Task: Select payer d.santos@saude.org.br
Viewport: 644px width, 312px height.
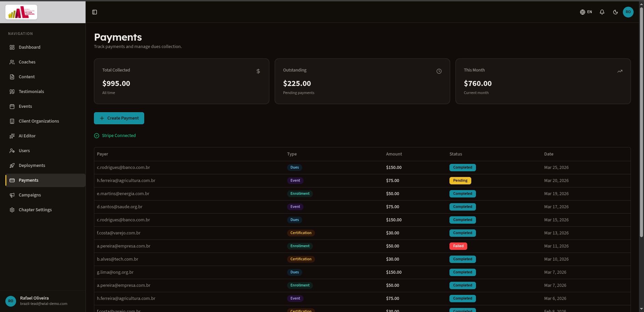Action: [x=120, y=207]
